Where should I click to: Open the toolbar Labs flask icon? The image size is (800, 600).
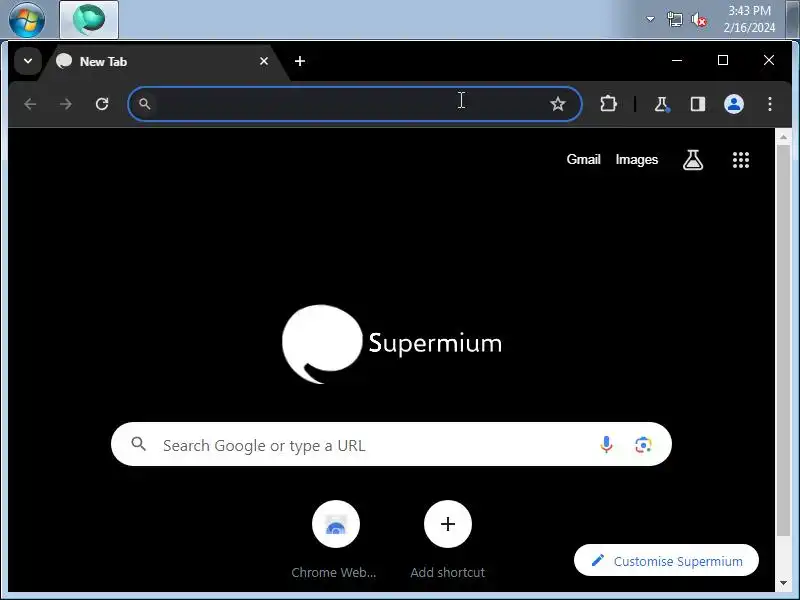pos(662,104)
